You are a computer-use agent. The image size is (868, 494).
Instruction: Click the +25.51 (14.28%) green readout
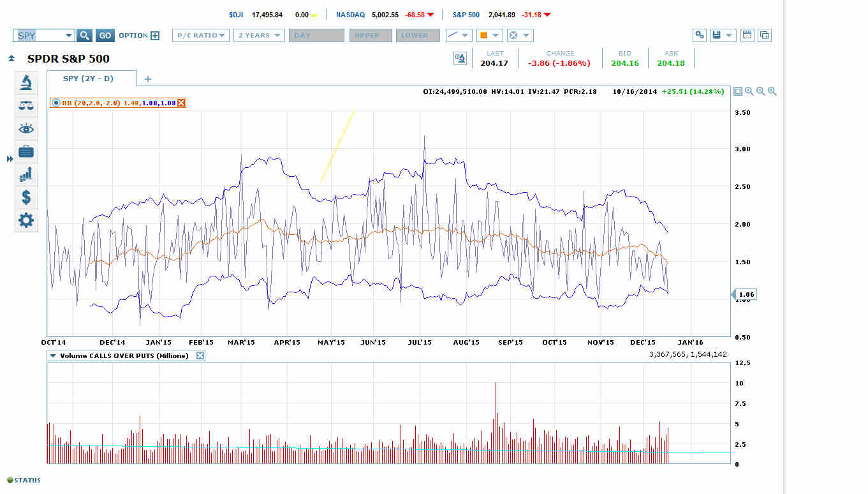[693, 91]
